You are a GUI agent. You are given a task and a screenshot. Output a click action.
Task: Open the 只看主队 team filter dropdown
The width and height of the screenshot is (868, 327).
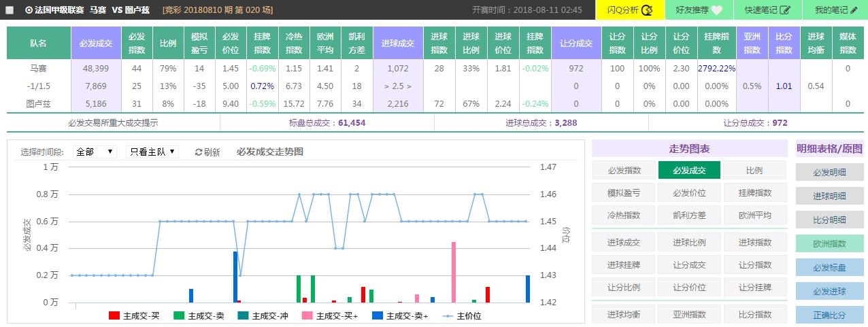coord(152,152)
